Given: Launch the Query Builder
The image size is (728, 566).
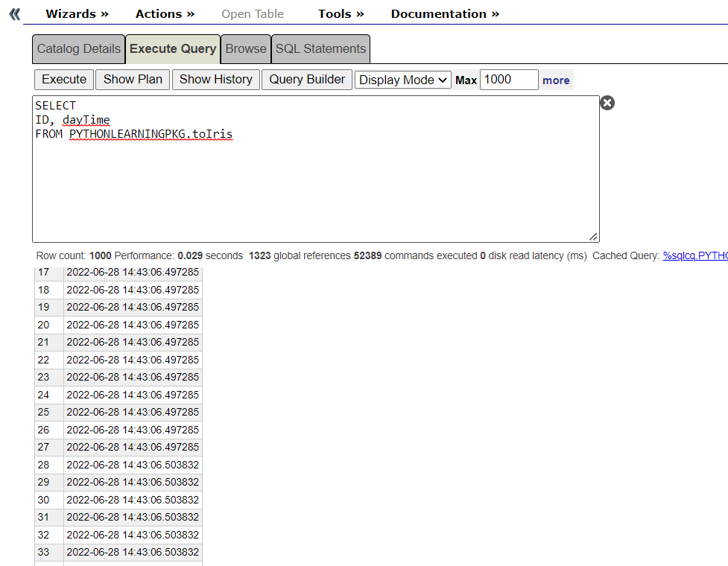Looking at the screenshot, I should point(307,80).
